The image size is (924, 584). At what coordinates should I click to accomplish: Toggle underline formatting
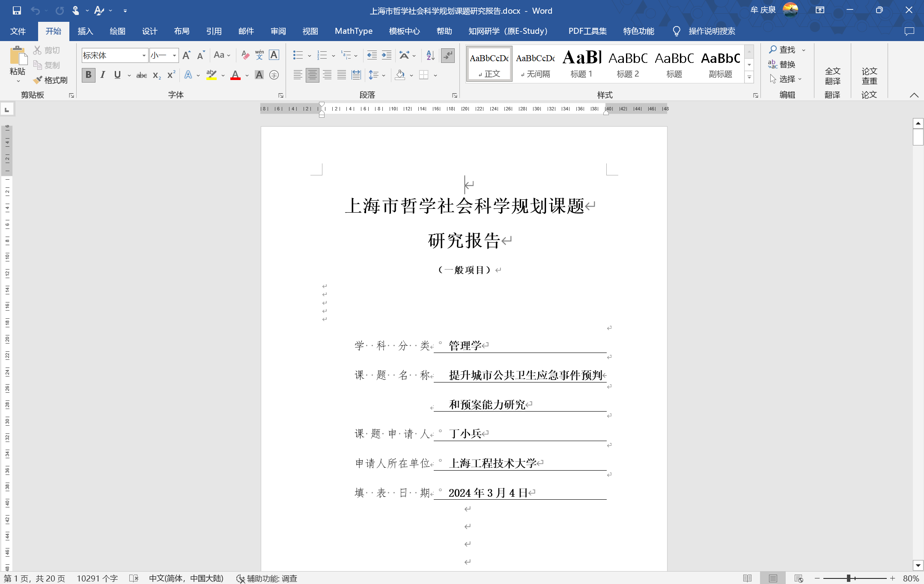117,75
